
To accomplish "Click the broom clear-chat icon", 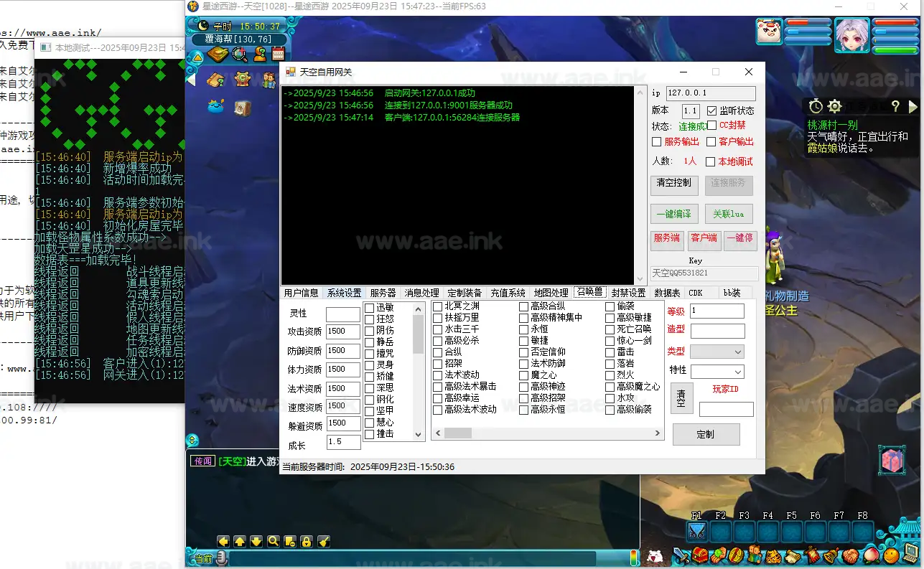I will [x=323, y=542].
